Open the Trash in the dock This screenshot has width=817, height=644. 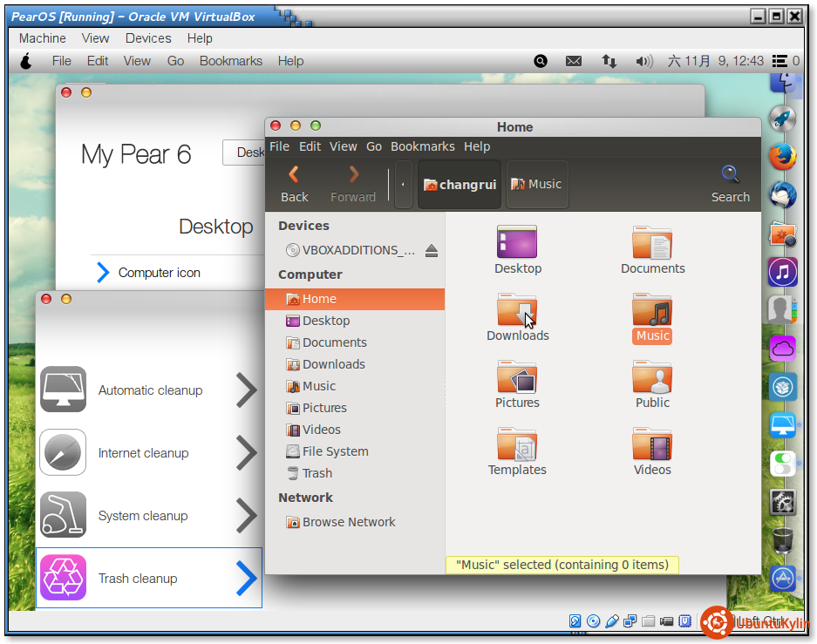pyautogui.click(x=783, y=539)
